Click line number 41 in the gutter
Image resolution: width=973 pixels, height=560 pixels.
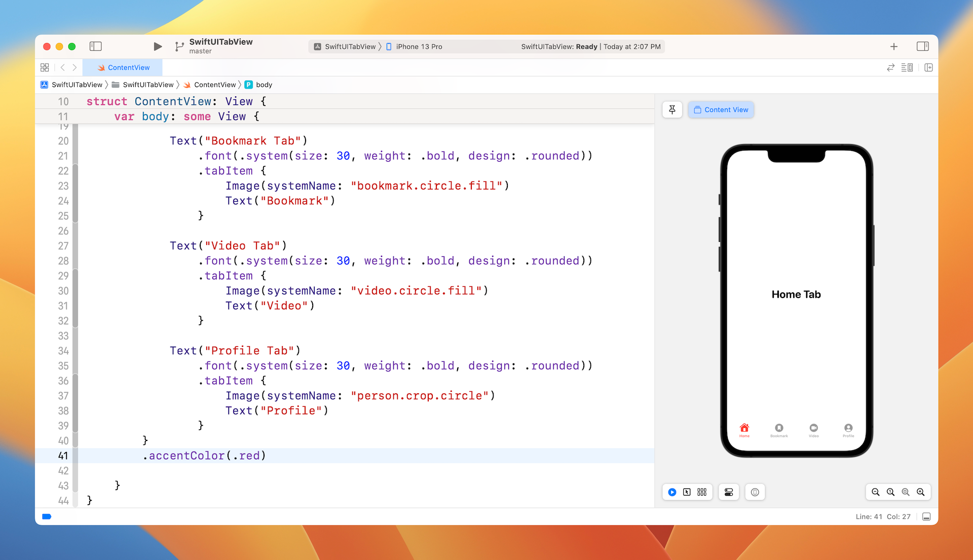tap(63, 456)
